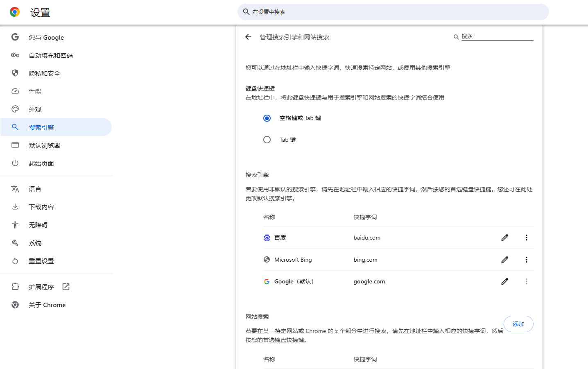This screenshot has height=369, width=588.
Task: Click the download icon for 下载内容
Action: click(15, 207)
